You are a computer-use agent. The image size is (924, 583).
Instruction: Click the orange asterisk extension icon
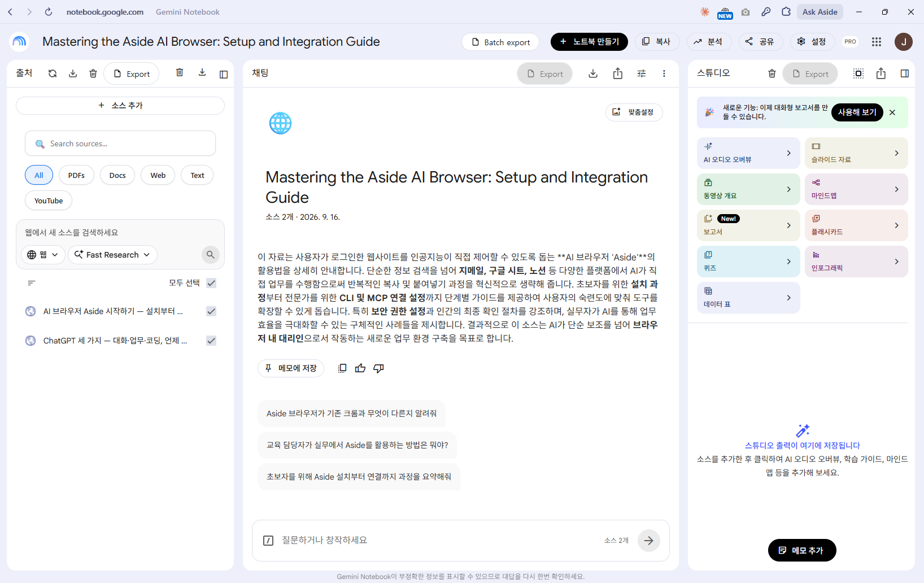[705, 12]
